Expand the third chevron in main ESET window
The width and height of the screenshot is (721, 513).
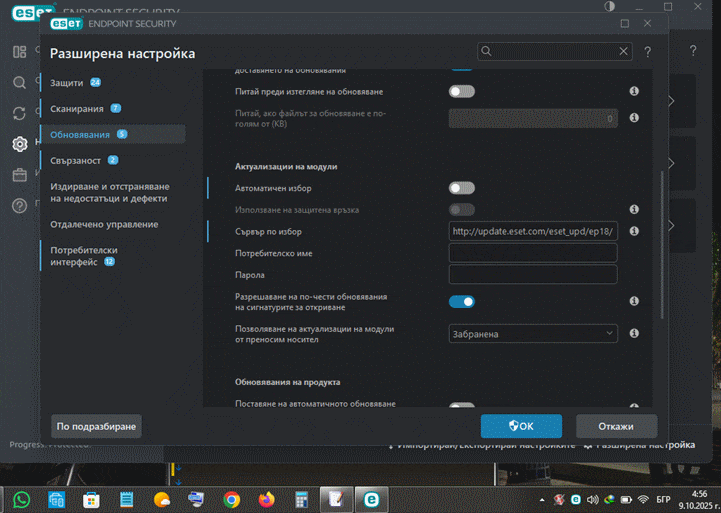click(x=671, y=225)
